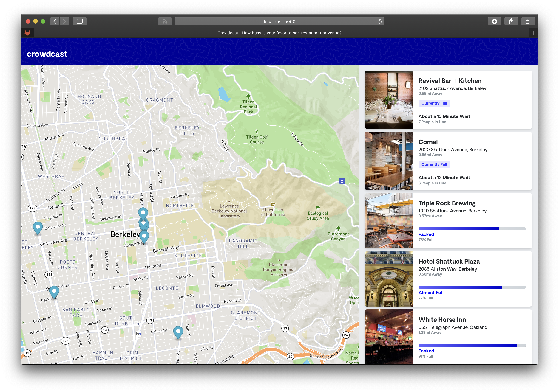
Task: Show all tabs overview icon
Action: coord(528,21)
